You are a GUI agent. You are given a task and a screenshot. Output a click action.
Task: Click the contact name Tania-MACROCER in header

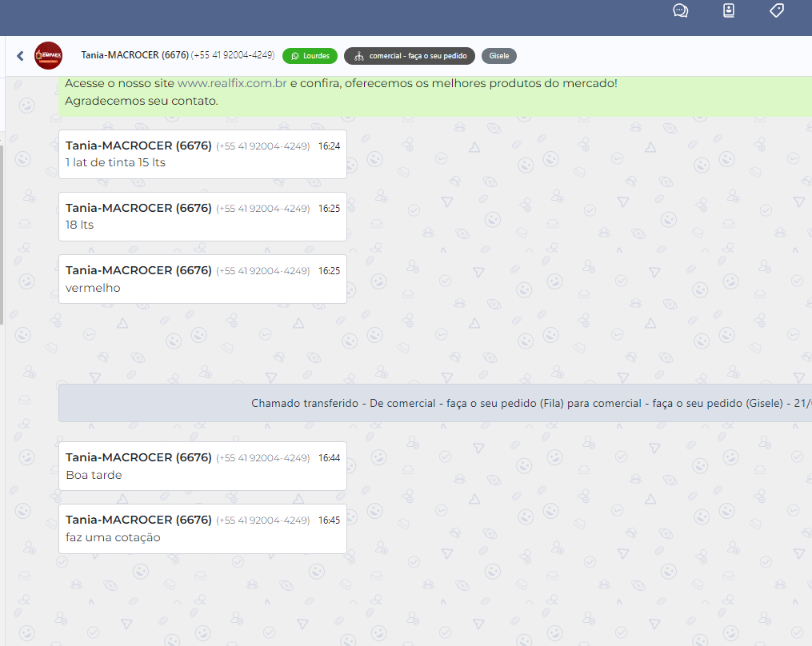pyautogui.click(x=134, y=55)
